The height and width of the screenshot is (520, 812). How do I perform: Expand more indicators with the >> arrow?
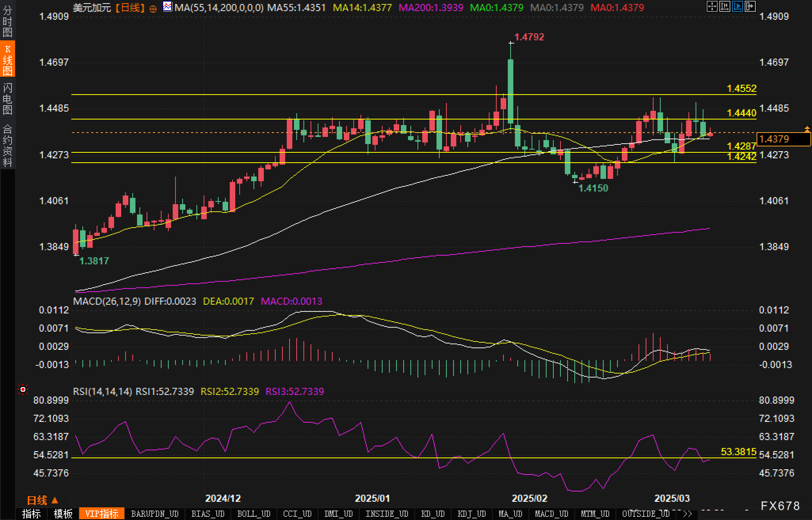click(x=688, y=514)
